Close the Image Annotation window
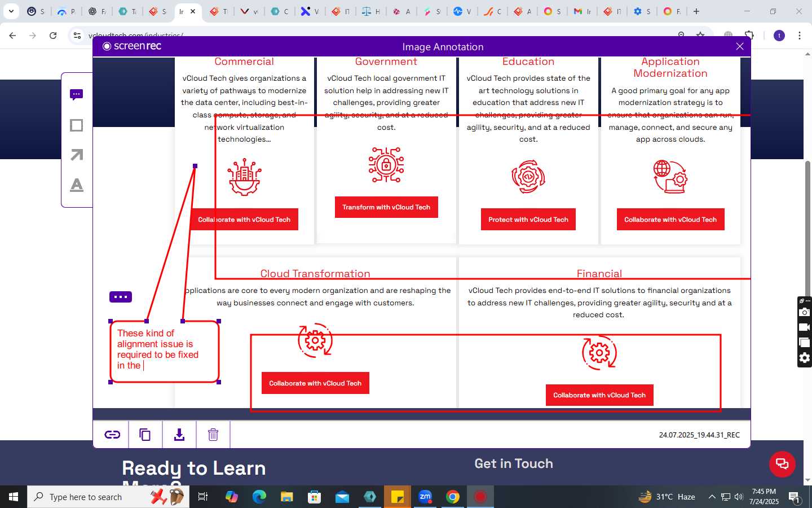Viewport: 812px width, 508px height. 740,46
